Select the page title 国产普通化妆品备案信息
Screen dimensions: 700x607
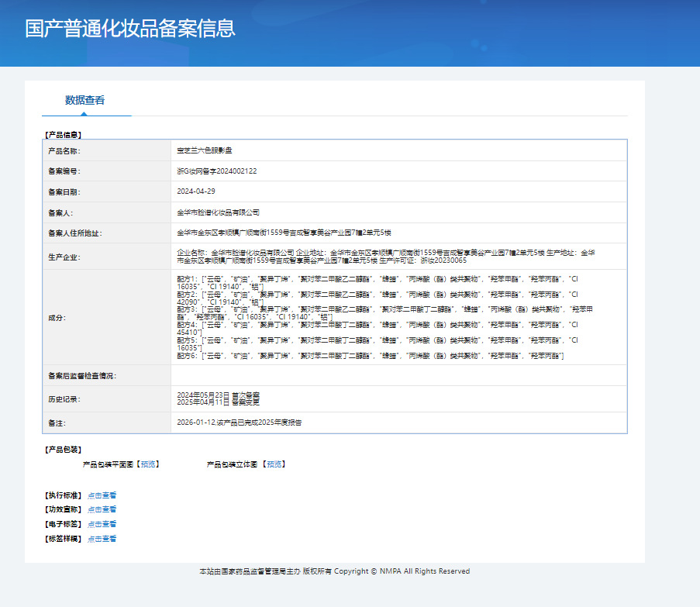pyautogui.click(x=130, y=29)
